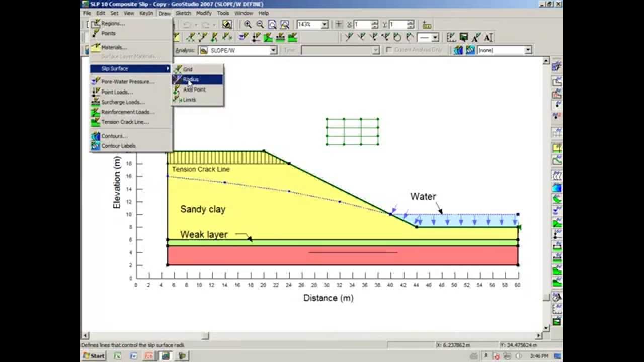Click the Draw Tension Crack toolbar icon
The image size is (644, 362).
click(292, 38)
